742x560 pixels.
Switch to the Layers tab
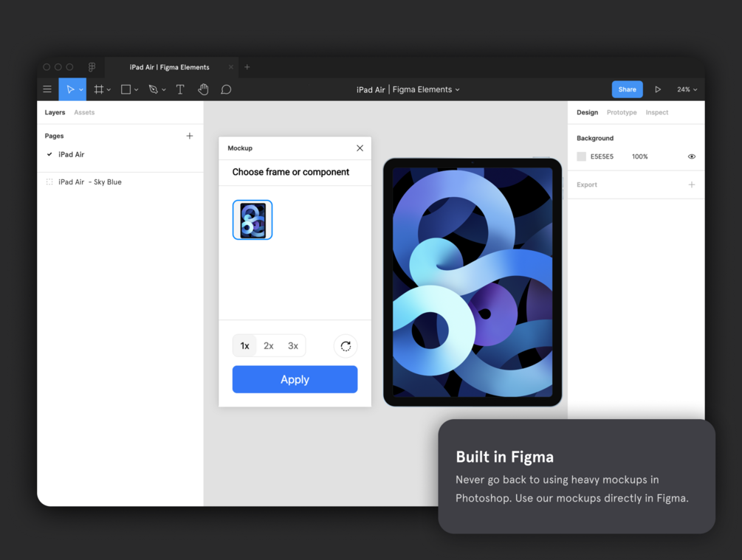[55, 113]
